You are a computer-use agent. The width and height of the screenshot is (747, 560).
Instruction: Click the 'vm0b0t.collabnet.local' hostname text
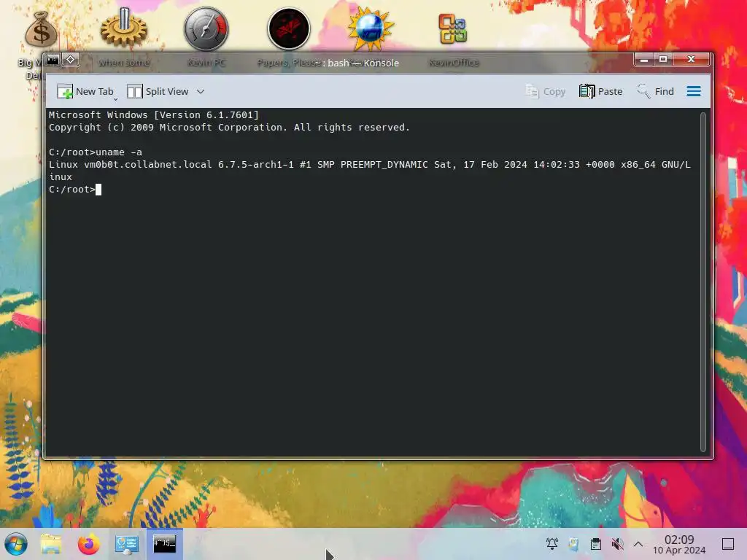click(147, 165)
